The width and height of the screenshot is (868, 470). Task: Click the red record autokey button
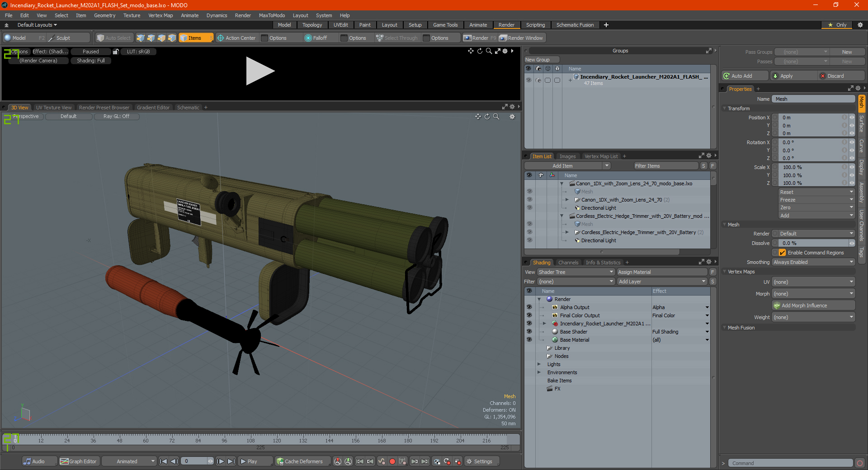[392, 461]
